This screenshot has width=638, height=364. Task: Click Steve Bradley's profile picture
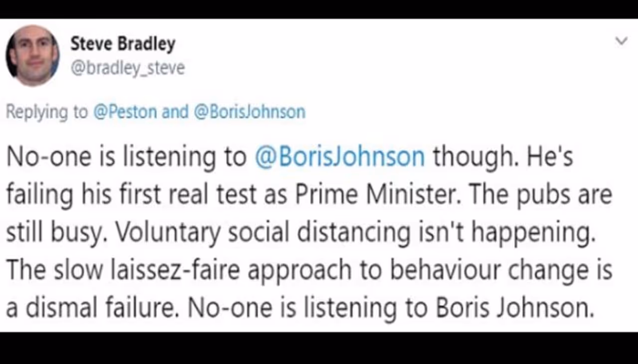pyautogui.click(x=32, y=55)
